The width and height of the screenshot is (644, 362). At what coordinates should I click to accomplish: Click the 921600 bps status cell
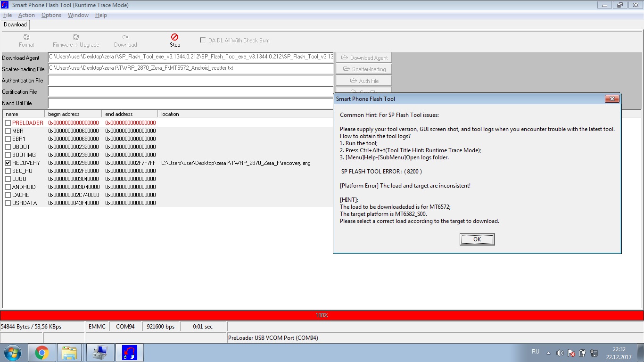pyautogui.click(x=160, y=327)
